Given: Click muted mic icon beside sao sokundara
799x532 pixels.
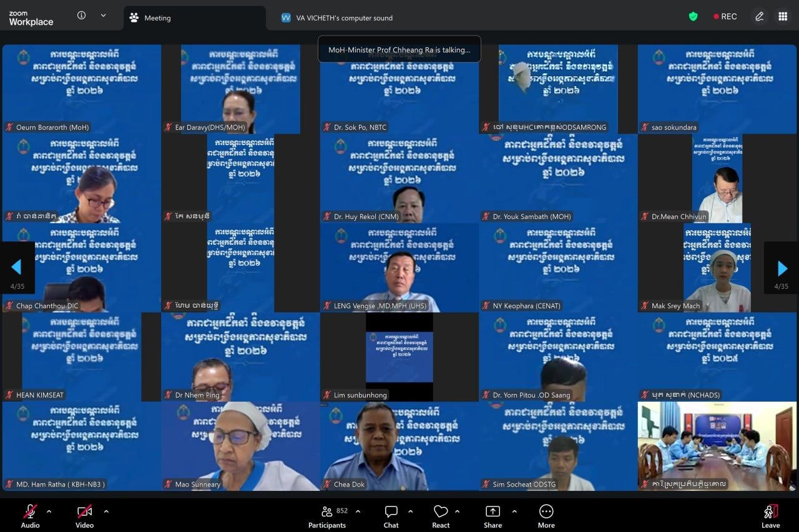Looking at the screenshot, I should point(645,127).
